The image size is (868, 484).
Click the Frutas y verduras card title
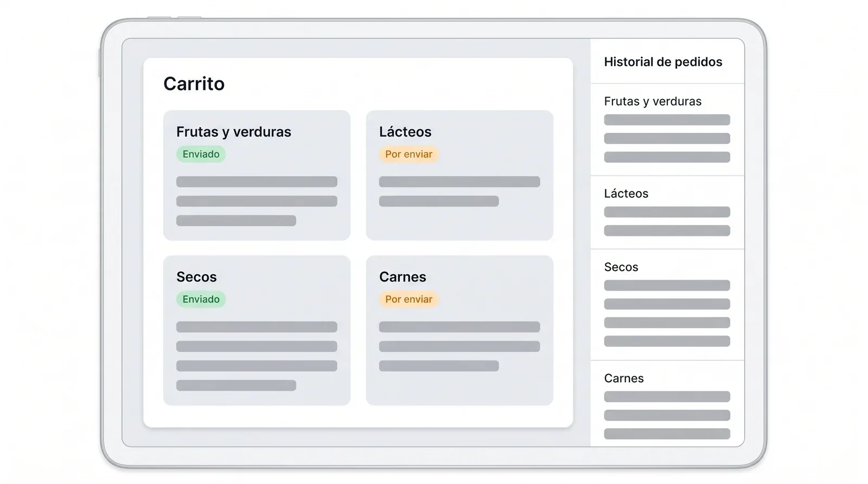pos(234,132)
